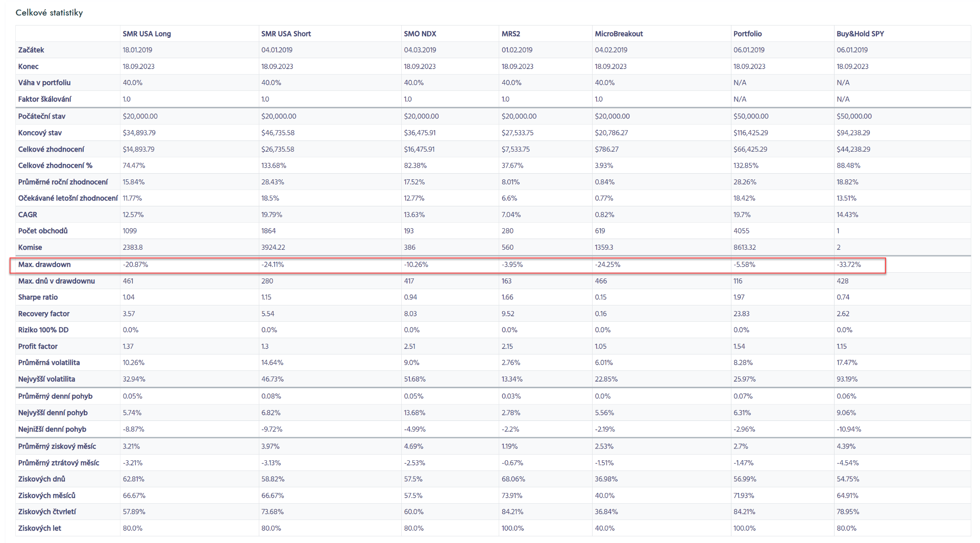
Task: Select the SMR USA Short column header
Action: click(286, 34)
